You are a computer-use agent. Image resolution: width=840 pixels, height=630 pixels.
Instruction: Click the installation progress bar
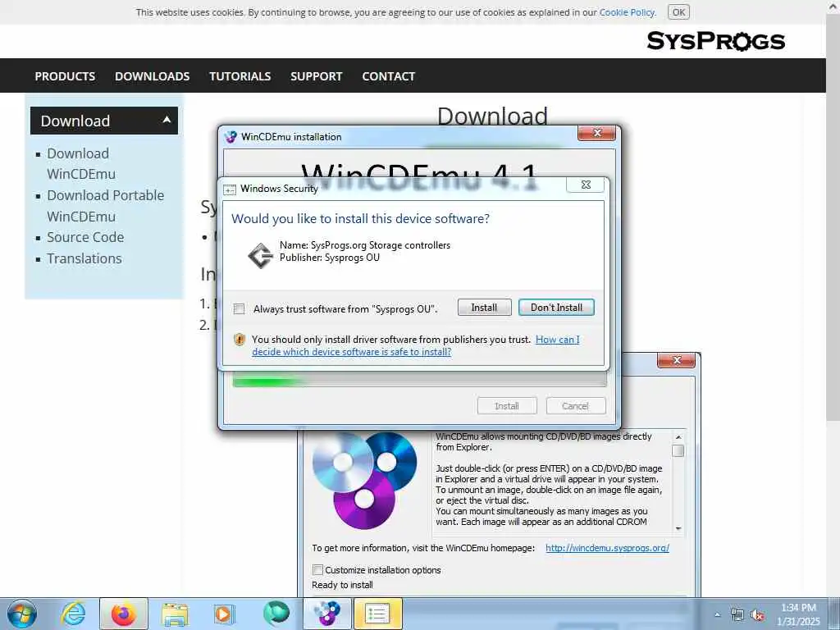tap(419, 381)
